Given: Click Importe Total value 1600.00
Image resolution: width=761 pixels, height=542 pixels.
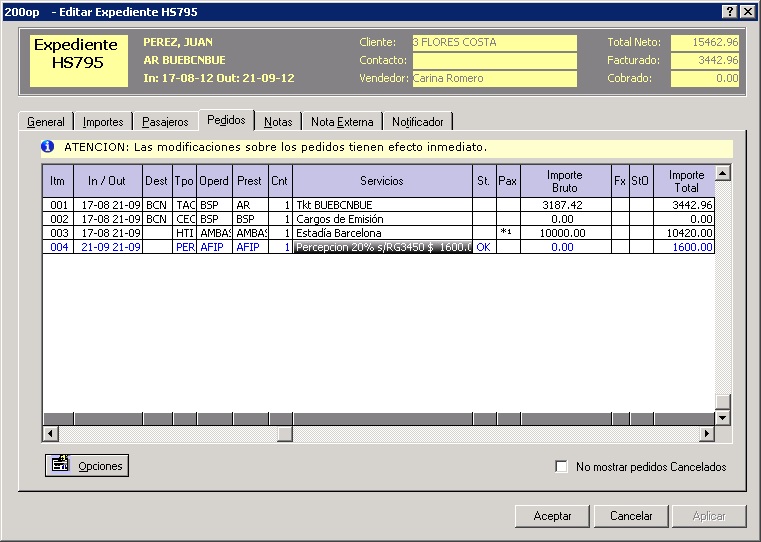Looking at the screenshot, I should tap(684, 247).
